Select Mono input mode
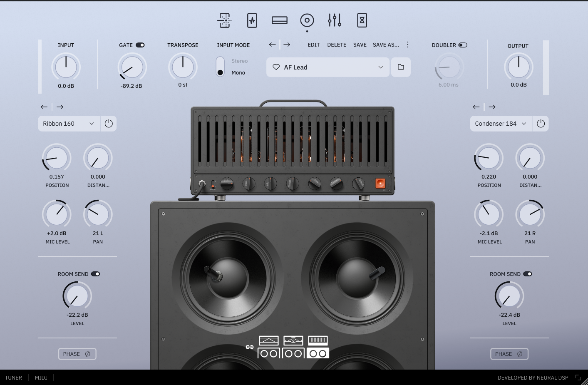Viewport: 588px width, 385px height. 238,73
